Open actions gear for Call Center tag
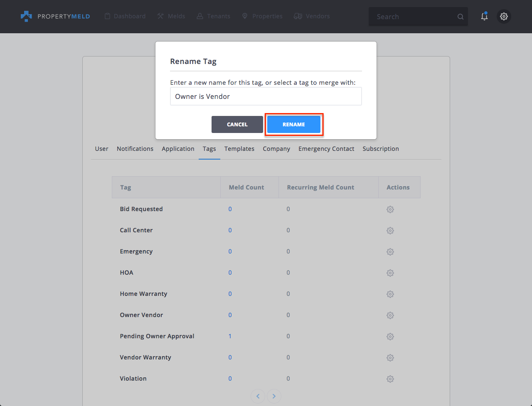This screenshot has width=532, height=406. [x=390, y=231]
